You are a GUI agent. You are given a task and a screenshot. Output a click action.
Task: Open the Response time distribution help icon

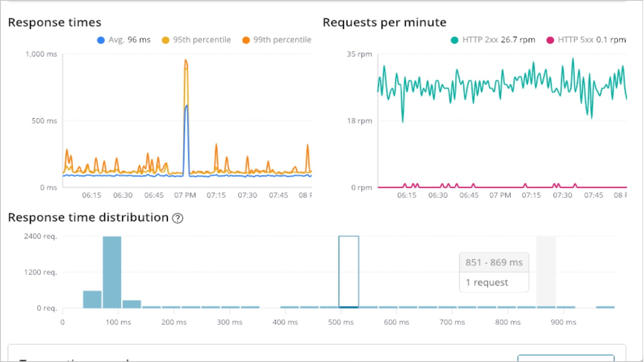point(178,218)
